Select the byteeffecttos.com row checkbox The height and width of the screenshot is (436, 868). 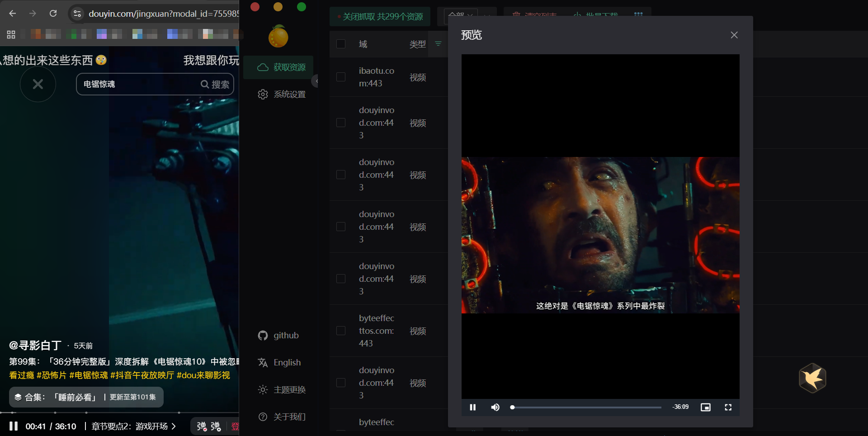[x=341, y=331]
